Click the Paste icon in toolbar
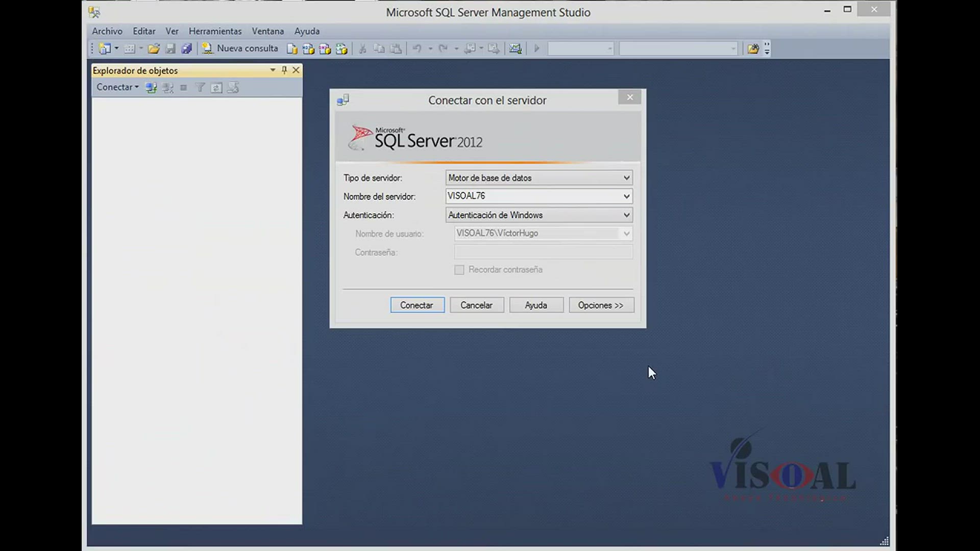 [396, 48]
